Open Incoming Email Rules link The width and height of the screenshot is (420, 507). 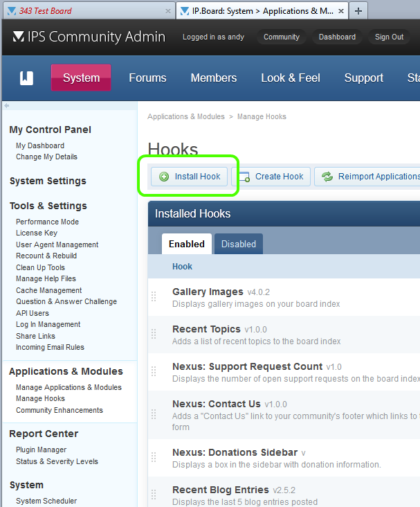50,347
